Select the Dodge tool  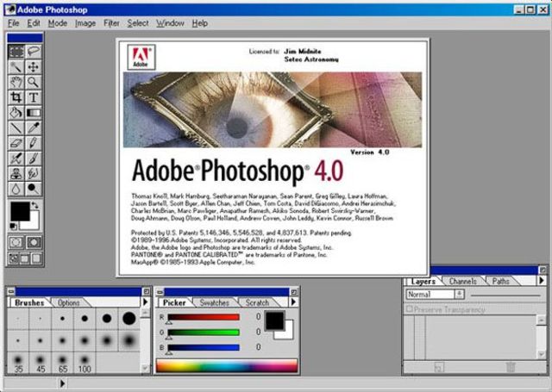(x=34, y=189)
